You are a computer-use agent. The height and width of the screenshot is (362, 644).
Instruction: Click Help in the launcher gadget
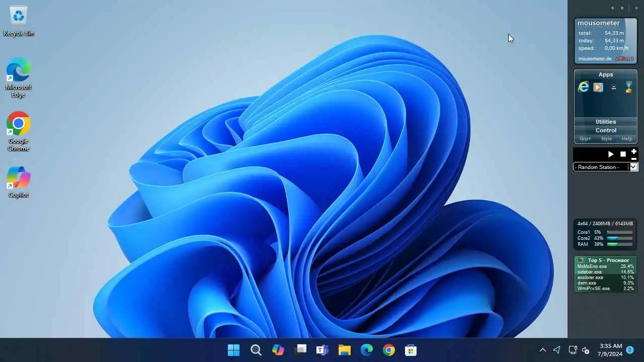(627, 139)
